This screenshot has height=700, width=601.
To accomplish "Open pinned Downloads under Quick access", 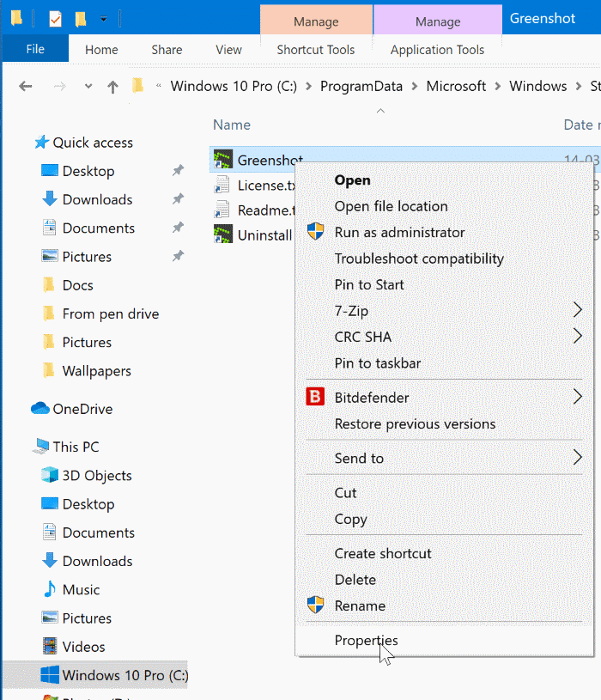I will point(97,199).
